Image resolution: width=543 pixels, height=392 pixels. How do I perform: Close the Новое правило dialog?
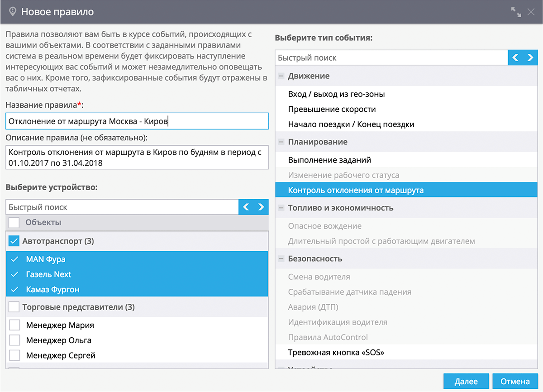tap(531, 12)
